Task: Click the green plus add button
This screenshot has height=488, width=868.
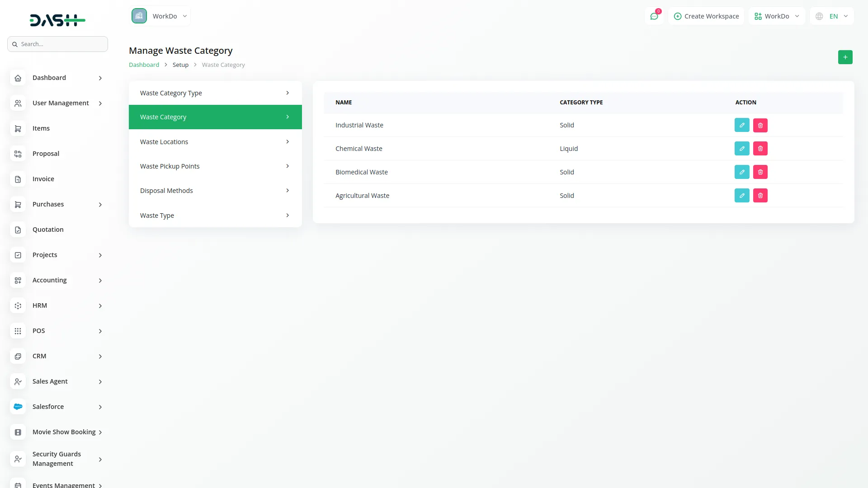Action: 845,57
